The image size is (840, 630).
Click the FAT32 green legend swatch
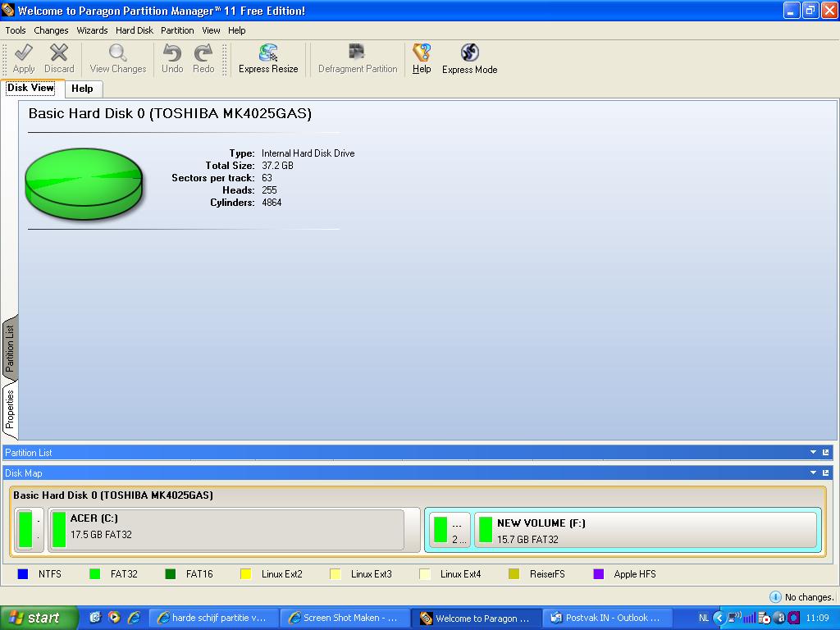click(x=95, y=574)
